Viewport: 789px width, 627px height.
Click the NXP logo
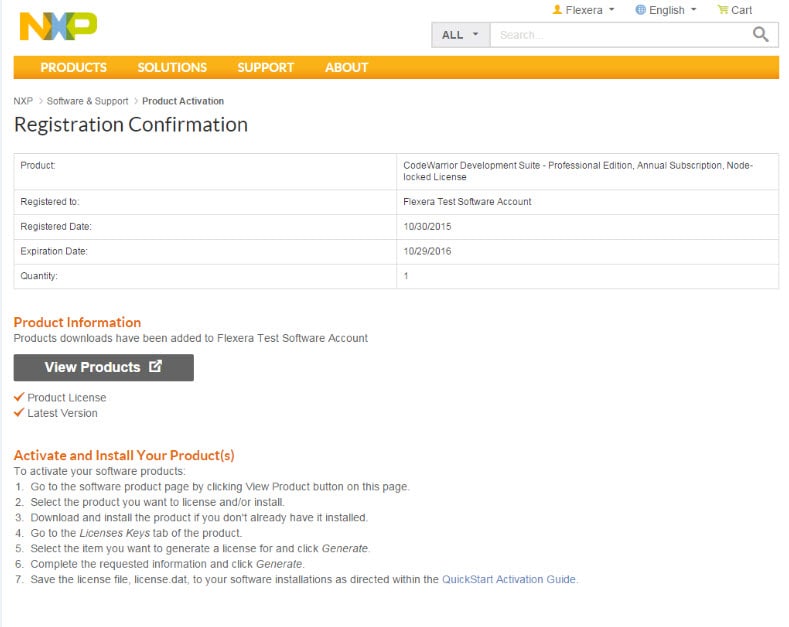coord(58,26)
